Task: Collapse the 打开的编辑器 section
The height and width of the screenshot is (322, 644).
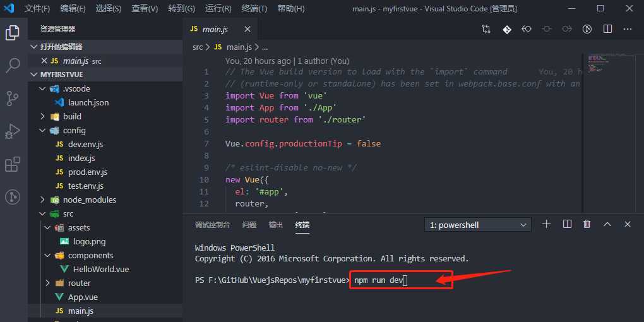Action: click(x=105, y=47)
